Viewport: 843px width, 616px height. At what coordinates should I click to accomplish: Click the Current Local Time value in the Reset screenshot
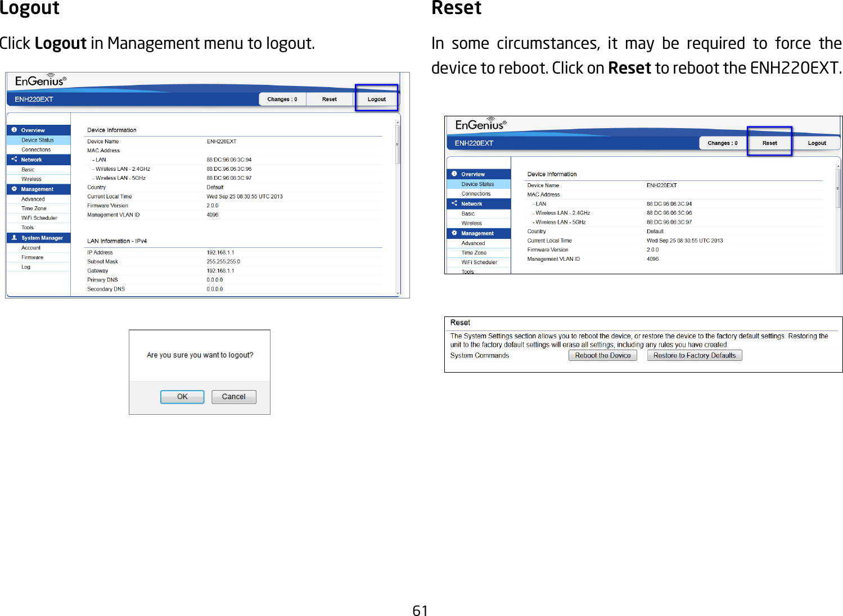[684, 241]
